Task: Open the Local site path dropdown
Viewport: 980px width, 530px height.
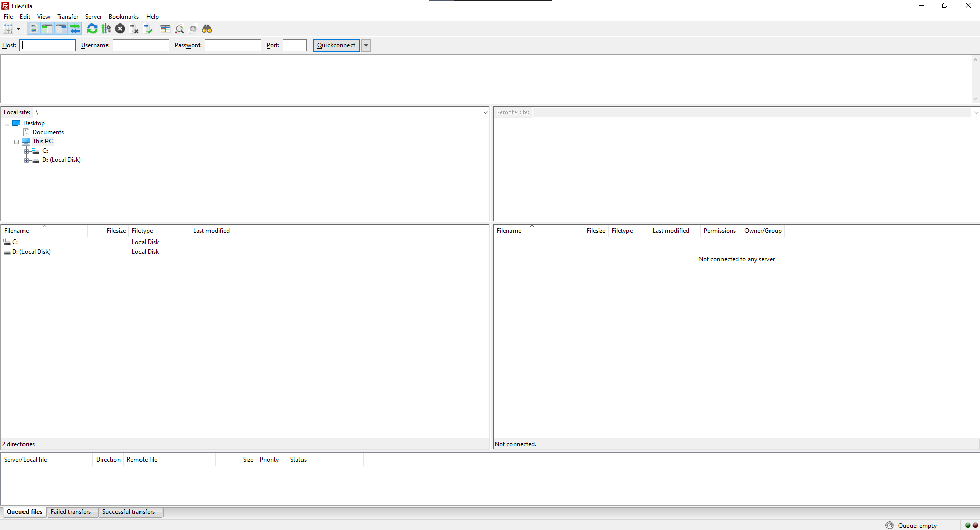Action: [x=485, y=112]
